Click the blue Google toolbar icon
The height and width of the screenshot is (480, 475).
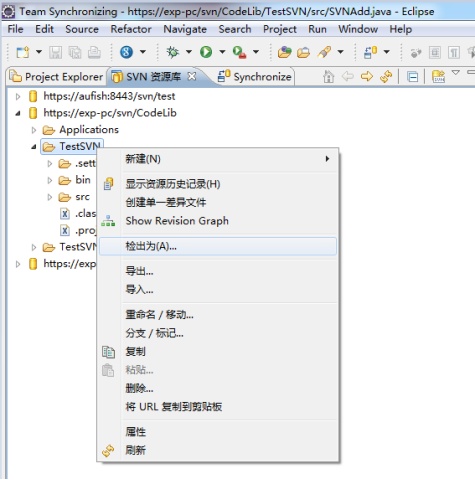coord(126,52)
